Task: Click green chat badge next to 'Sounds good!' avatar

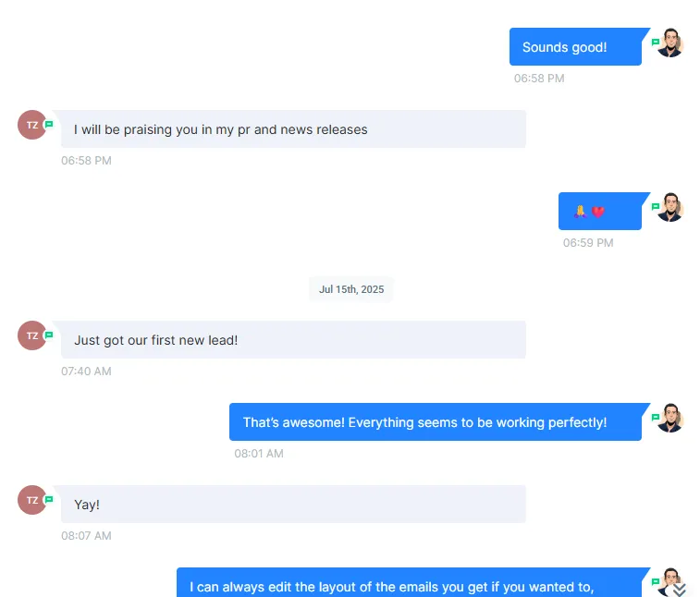Action: pos(656,43)
